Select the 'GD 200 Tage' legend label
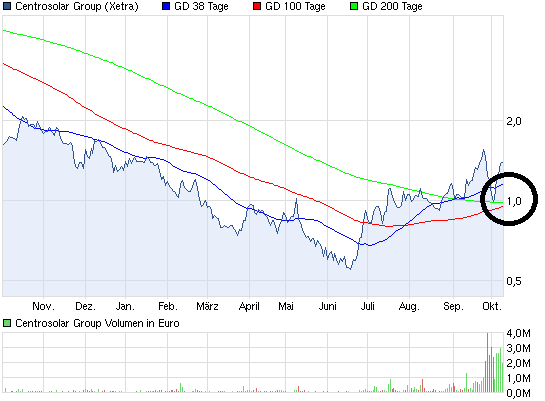The image size is (545, 401). (392, 6)
